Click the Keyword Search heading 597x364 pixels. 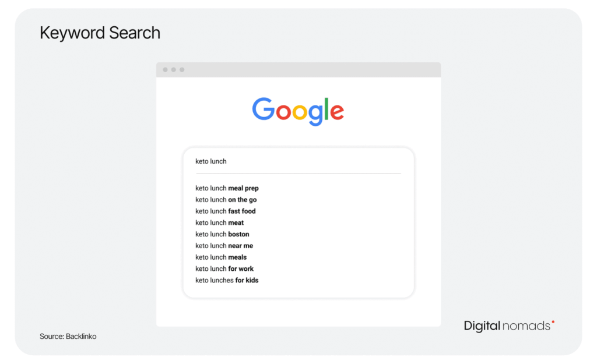coord(100,33)
